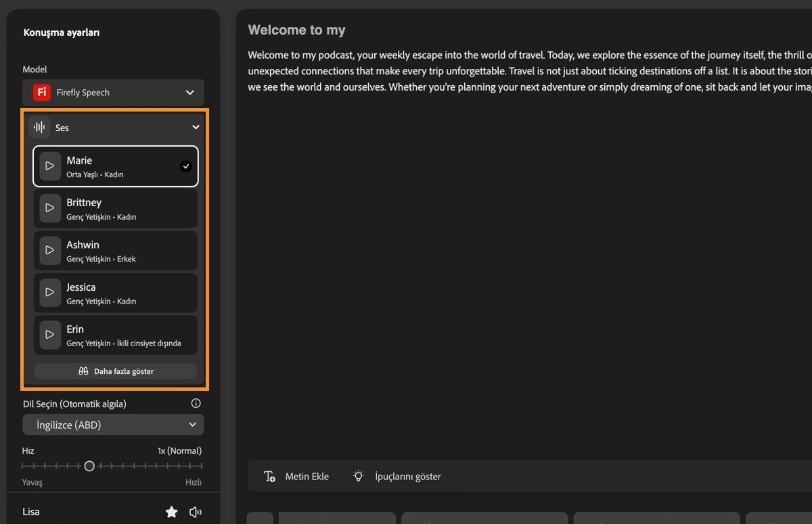
Task: Play the Jessica voice preview
Action: 49,292
